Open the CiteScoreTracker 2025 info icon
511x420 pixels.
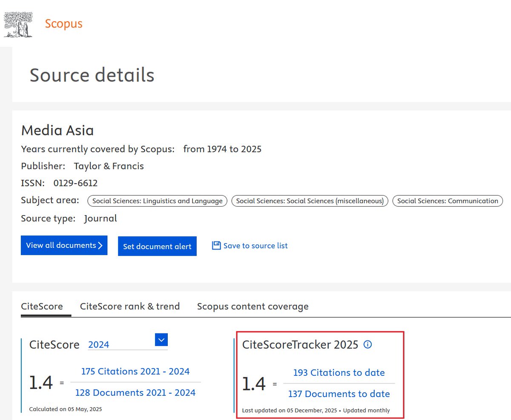click(x=367, y=345)
